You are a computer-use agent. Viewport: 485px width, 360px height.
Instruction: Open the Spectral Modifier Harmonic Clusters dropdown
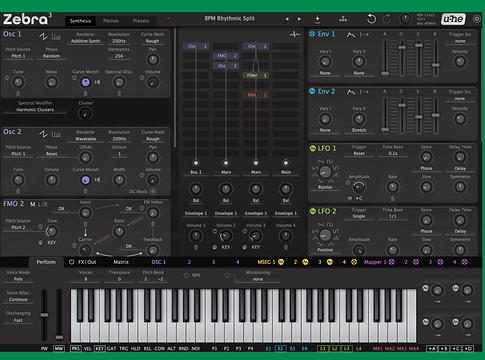click(x=35, y=110)
